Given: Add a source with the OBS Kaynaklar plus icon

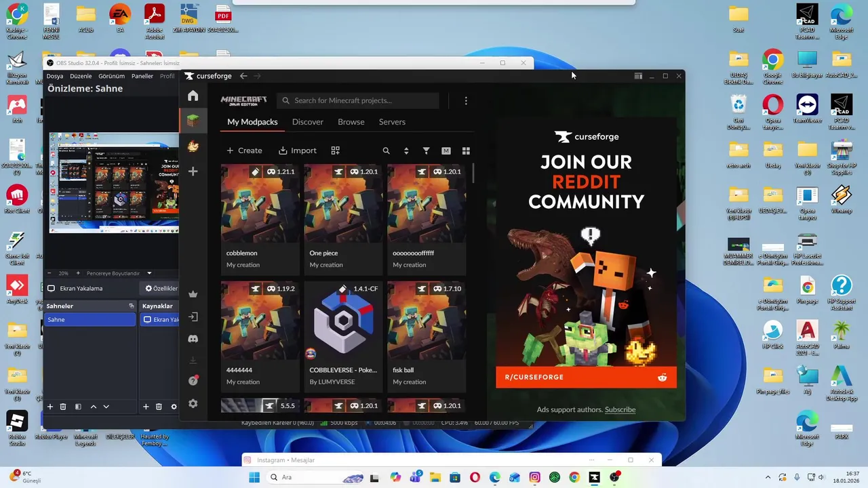Looking at the screenshot, I should pyautogui.click(x=146, y=407).
